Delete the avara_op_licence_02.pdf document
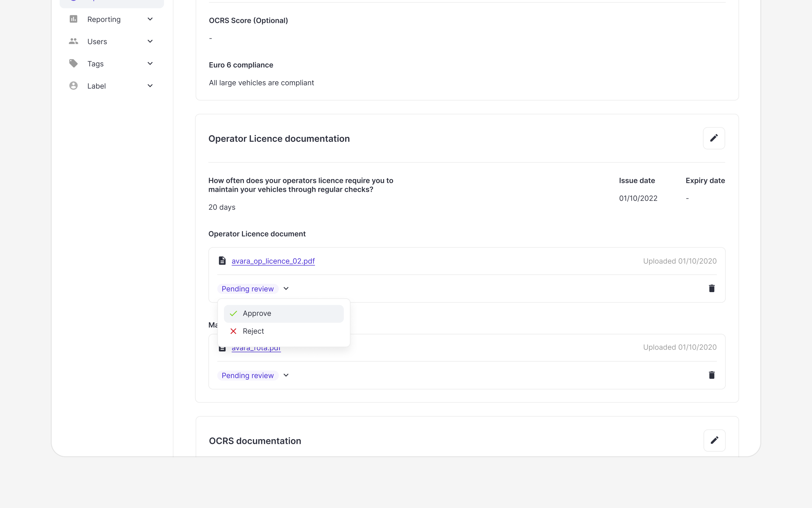This screenshot has width=812, height=508. (711, 288)
